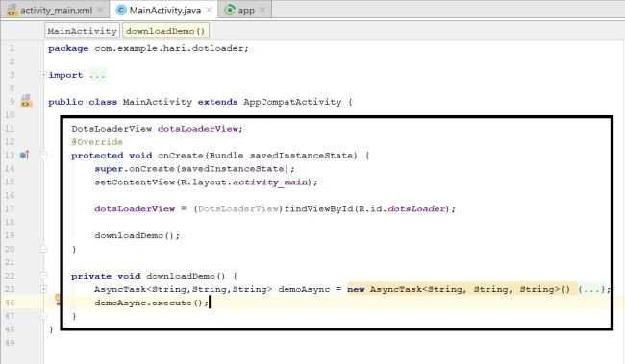Collapse the onCreate method fold on line 13
Image resolution: width=625 pixels, height=364 pixels.
(44, 155)
